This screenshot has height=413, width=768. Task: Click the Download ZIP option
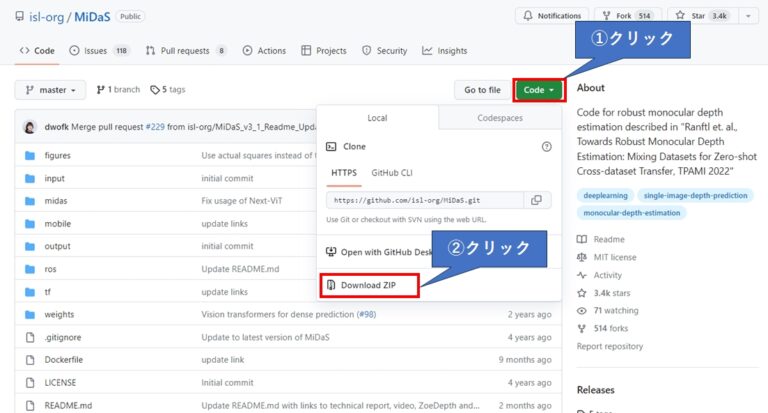point(370,285)
